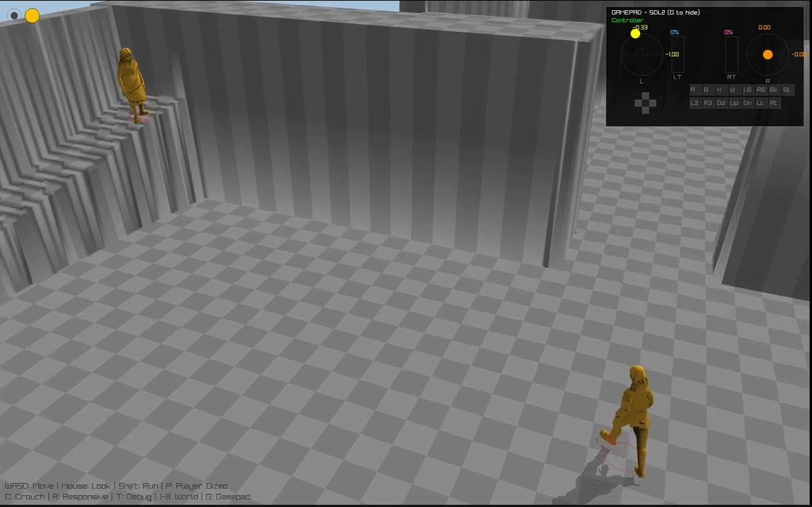The height and width of the screenshot is (507, 812).
Task: Click the LT trigger level bar
Action: [677, 55]
